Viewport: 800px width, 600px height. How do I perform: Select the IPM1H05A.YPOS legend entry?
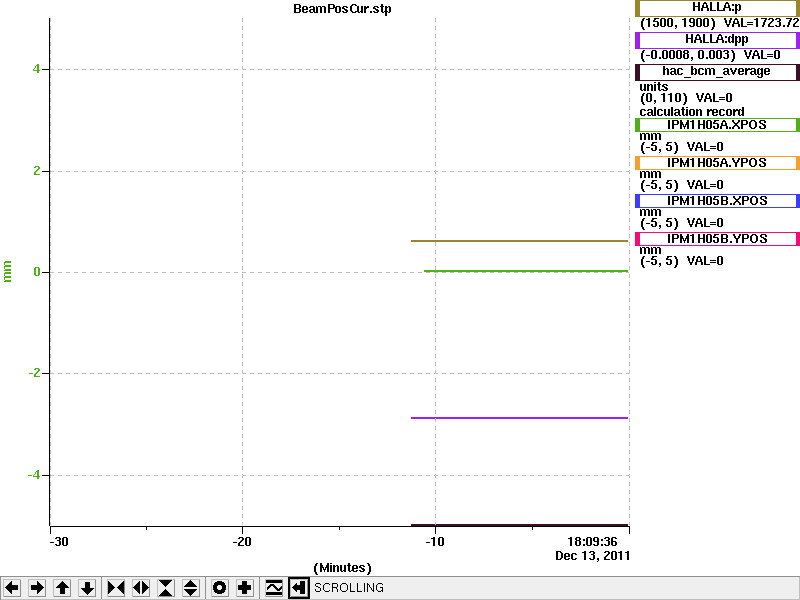point(717,163)
